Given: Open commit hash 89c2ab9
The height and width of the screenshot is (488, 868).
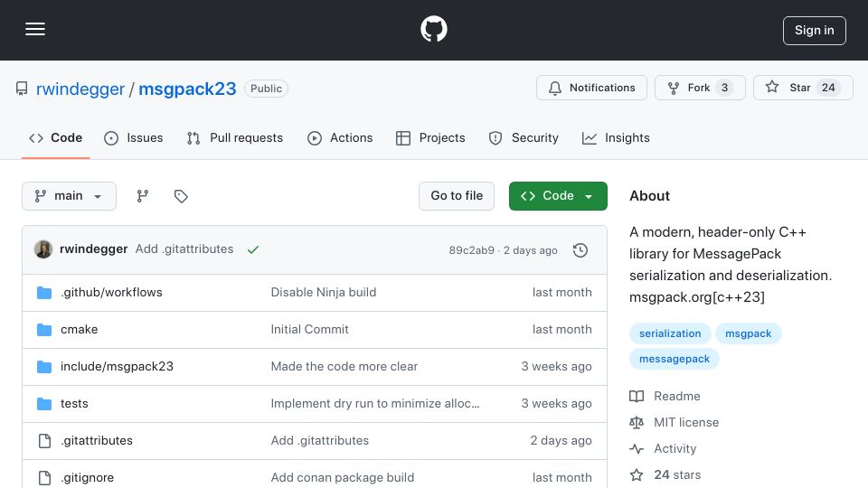Looking at the screenshot, I should pos(472,250).
